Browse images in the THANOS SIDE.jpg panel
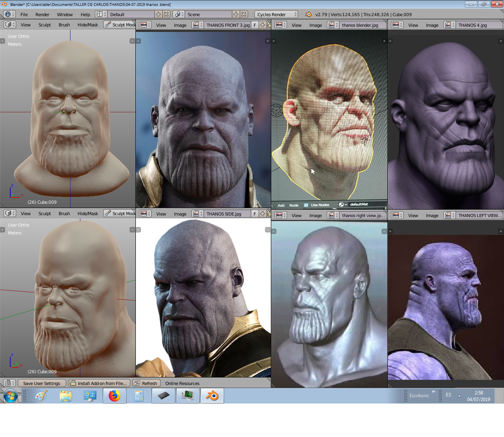 tap(198, 214)
